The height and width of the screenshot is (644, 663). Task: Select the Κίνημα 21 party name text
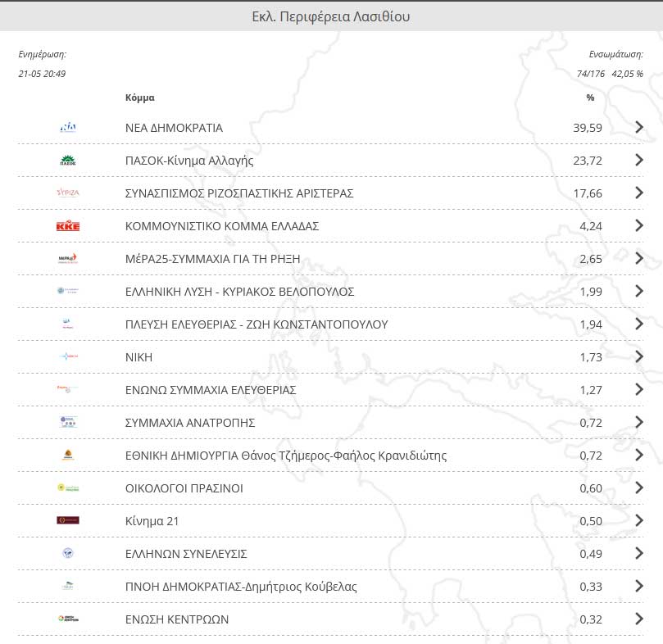tap(152, 521)
